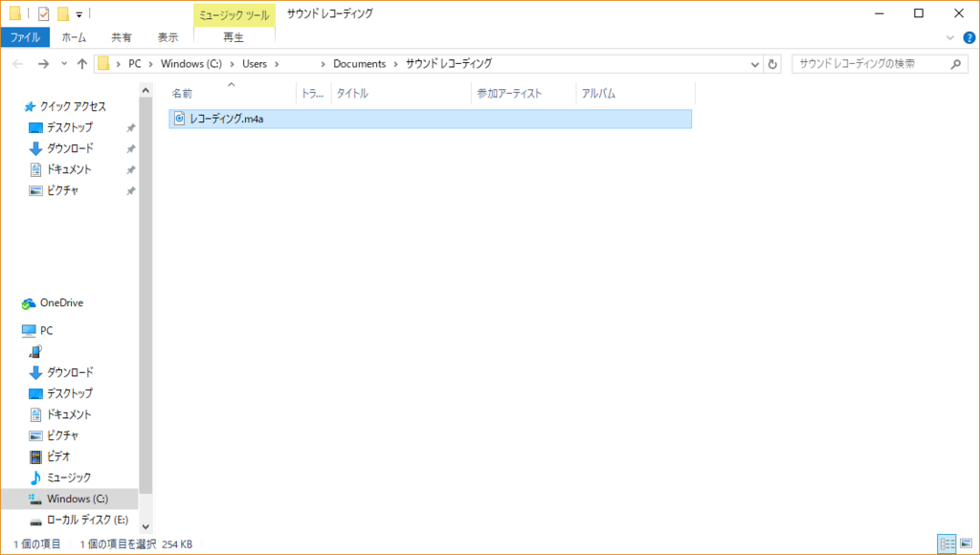The width and height of the screenshot is (980, 555).
Task: Sort by the 参加アーティスト column header
Action: tap(523, 94)
